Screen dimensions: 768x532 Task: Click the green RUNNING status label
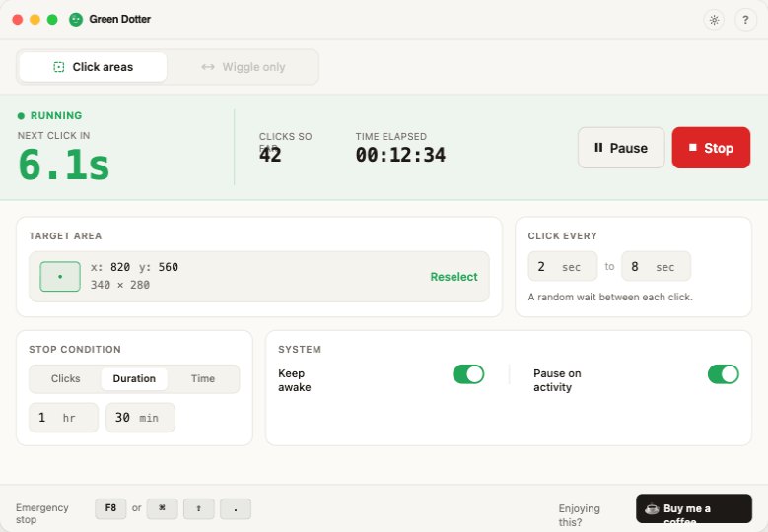click(x=56, y=116)
